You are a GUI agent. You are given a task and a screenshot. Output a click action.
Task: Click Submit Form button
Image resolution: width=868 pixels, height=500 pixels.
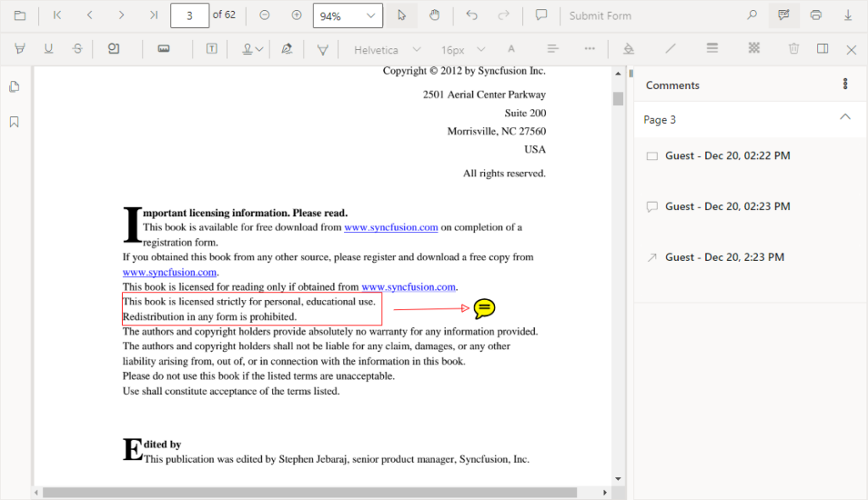600,15
